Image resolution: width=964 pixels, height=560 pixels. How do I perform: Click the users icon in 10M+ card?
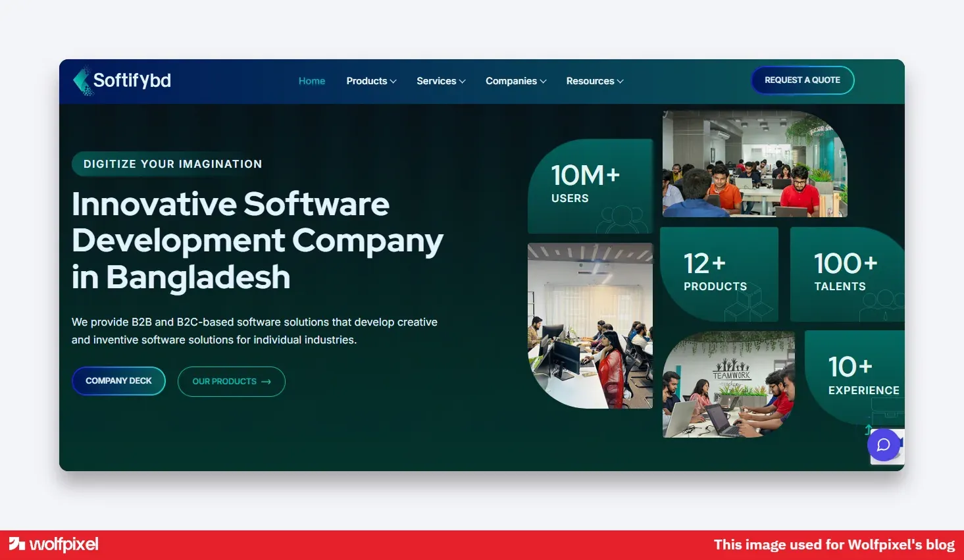click(x=622, y=219)
